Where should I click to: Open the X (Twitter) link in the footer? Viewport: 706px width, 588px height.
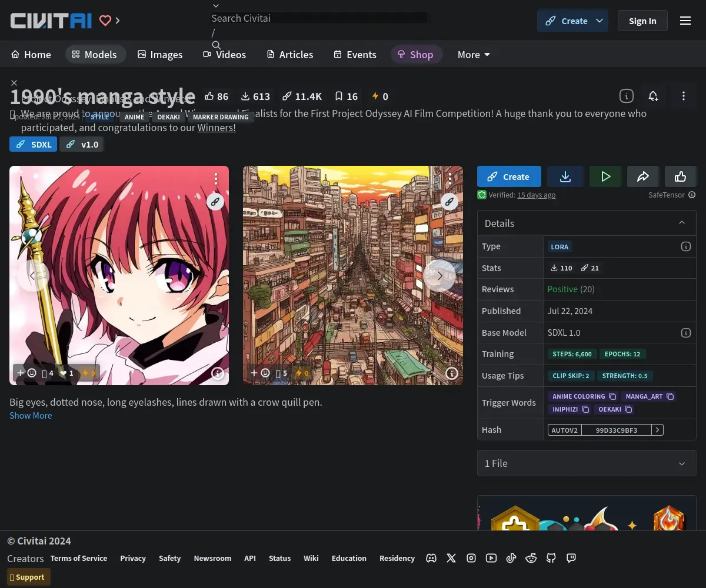tap(451, 558)
